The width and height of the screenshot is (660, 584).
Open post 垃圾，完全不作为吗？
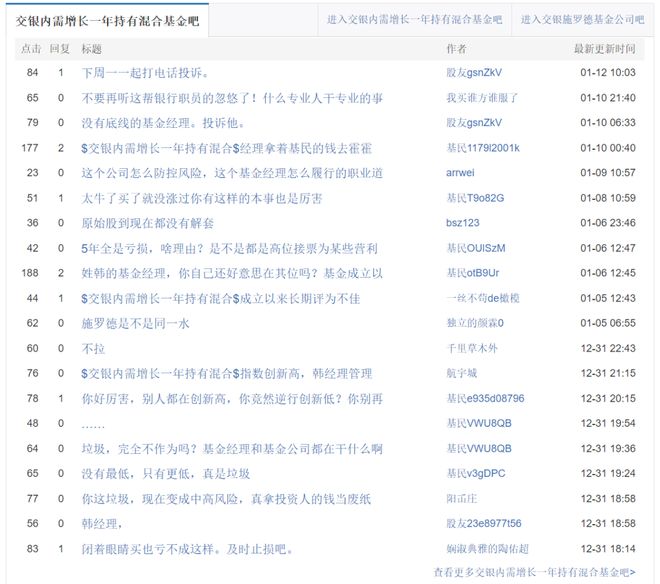pyautogui.click(x=232, y=449)
